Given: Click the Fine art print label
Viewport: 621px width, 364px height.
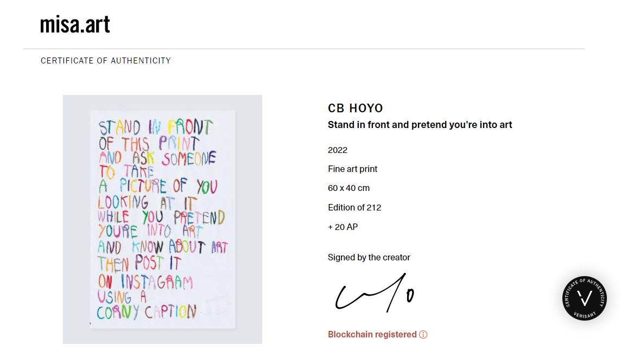Looking at the screenshot, I should tap(352, 169).
